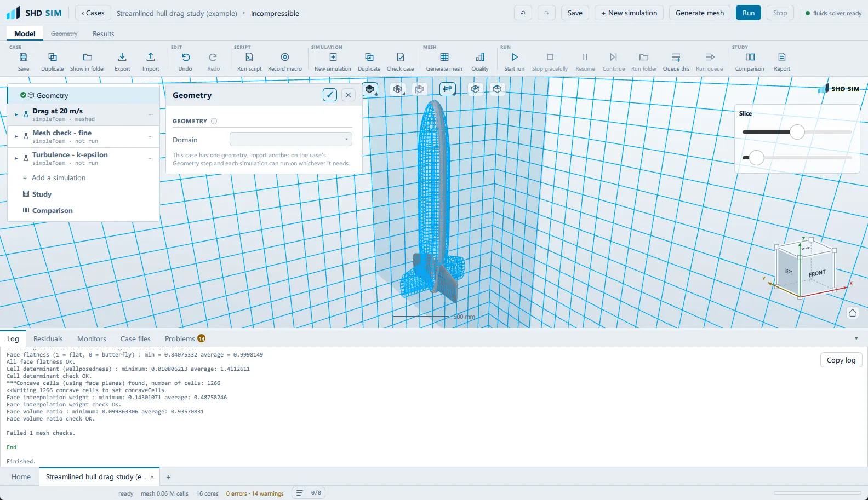Toggle shaded mesh render mode button
The width and height of the screenshot is (868, 500).
[370, 89]
